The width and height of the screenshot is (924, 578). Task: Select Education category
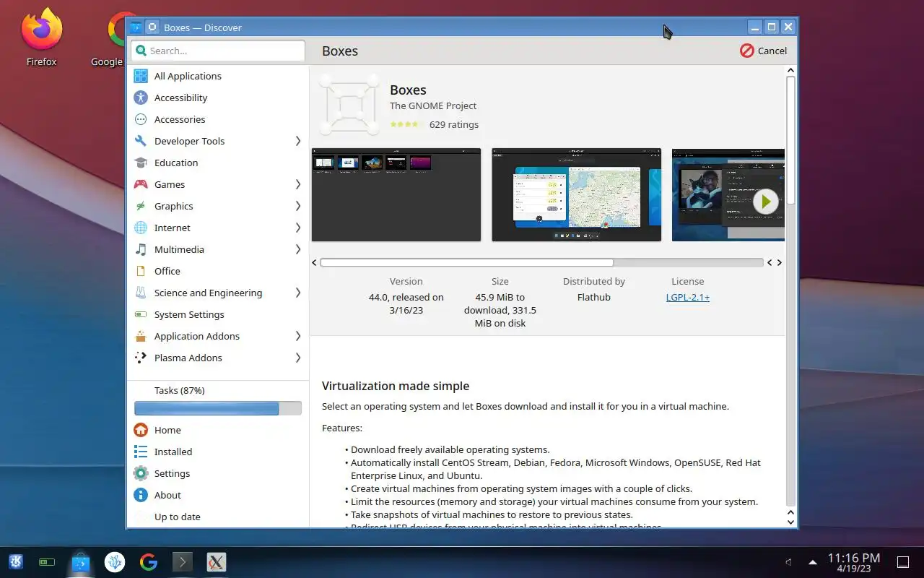218,163
